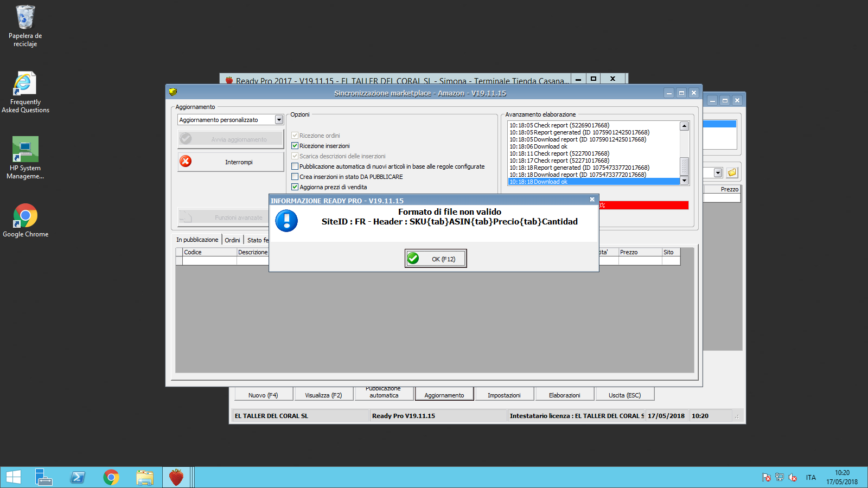Click the network tray icon
The height and width of the screenshot is (488, 868).
(x=780, y=477)
